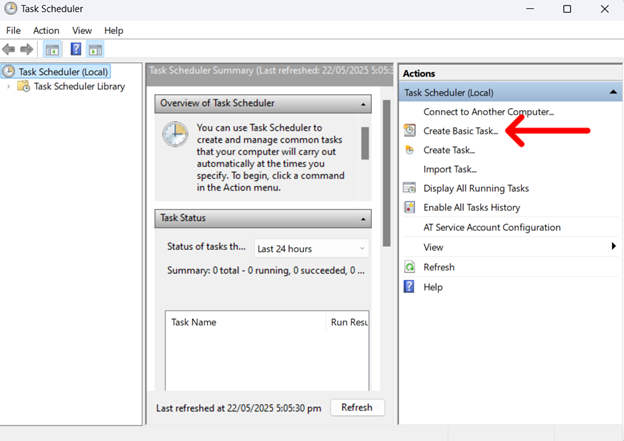Screen dimensions: 624x441
Task: Collapse the Overview of Task Scheduler section
Action: coord(364,104)
